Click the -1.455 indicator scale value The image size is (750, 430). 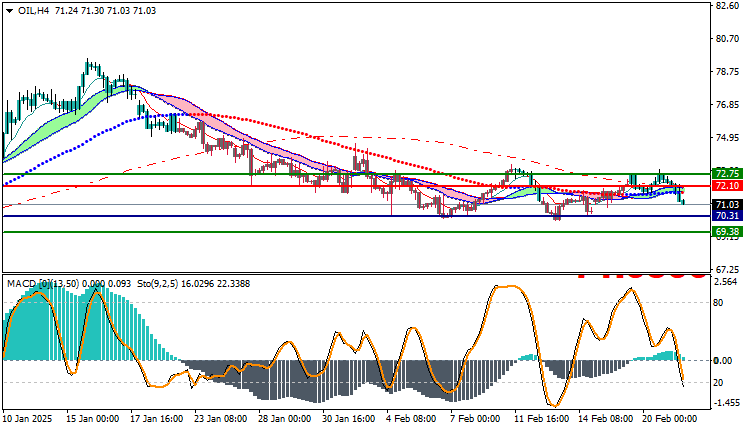coord(727,403)
